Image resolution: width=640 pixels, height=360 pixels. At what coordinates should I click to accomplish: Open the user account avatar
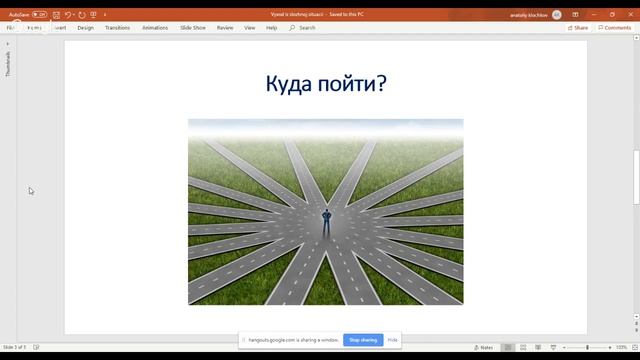click(556, 15)
